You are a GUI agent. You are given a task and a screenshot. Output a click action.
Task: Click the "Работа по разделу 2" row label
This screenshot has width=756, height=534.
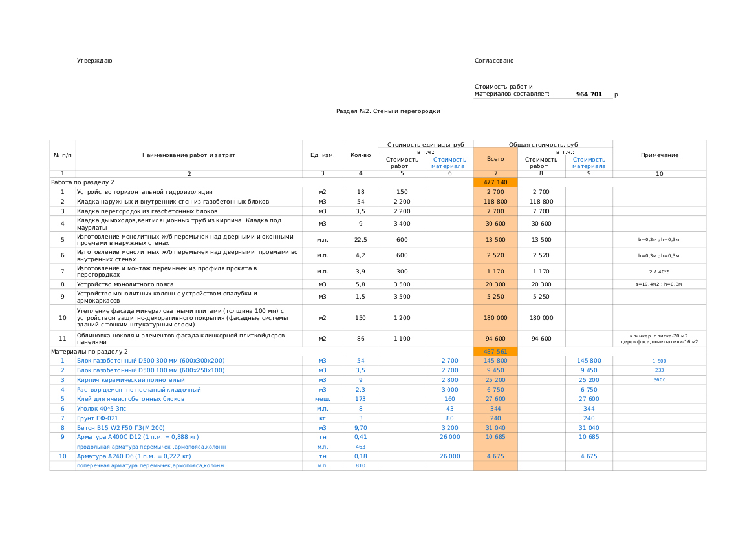pos(83,182)
